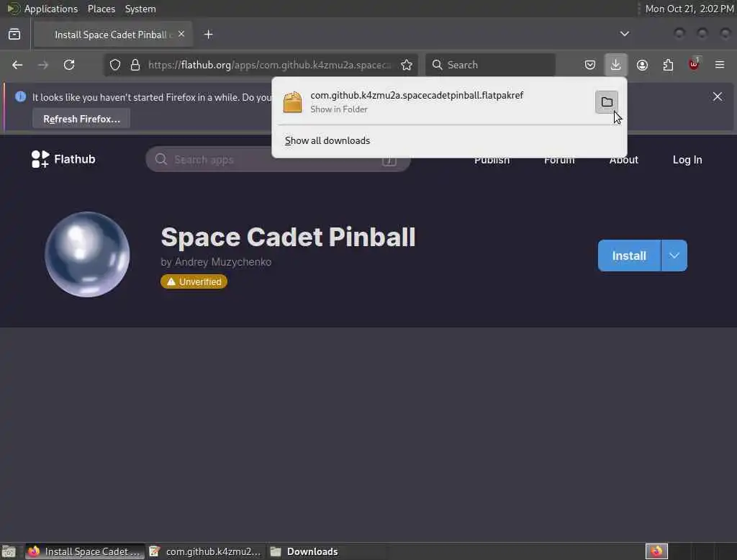Switch to Install Space Cadet taskbar window
Image resolution: width=737 pixels, height=560 pixels.
tap(85, 551)
